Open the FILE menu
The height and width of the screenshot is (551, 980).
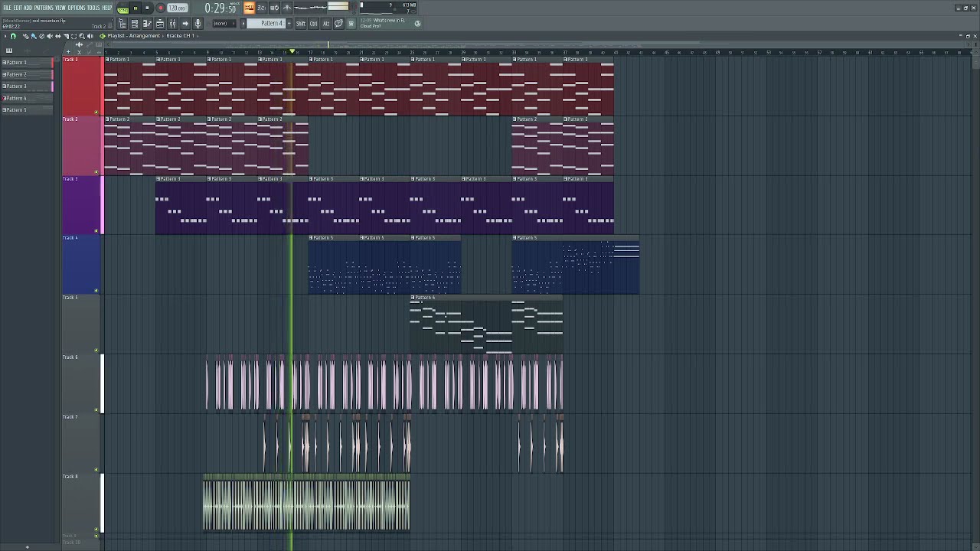(7, 8)
